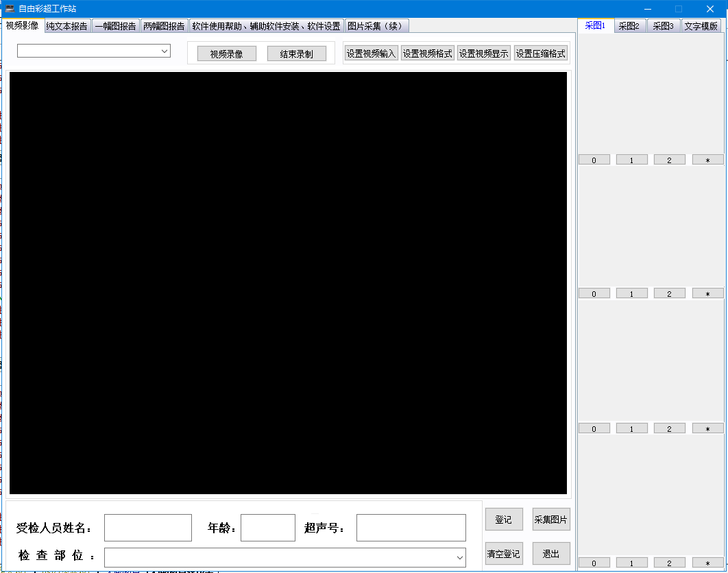Click the 自由彩超工作站 title bar app icon
The image size is (728, 573).
[x=10, y=8]
